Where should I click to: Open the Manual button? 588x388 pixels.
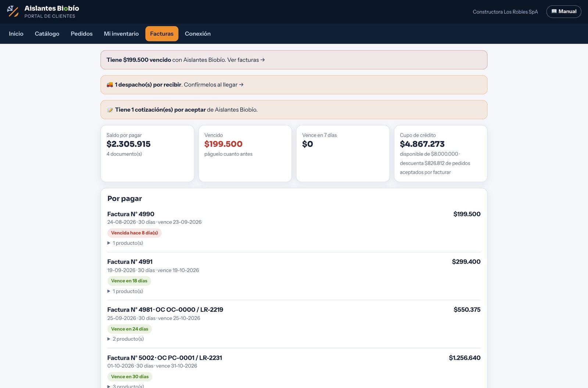tap(564, 11)
